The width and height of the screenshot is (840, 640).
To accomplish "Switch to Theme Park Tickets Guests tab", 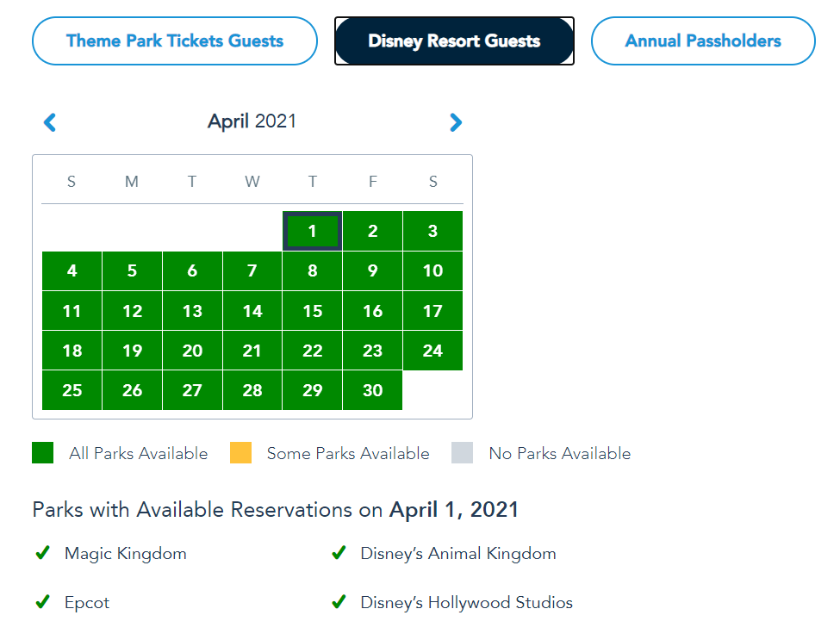I will 175,40.
